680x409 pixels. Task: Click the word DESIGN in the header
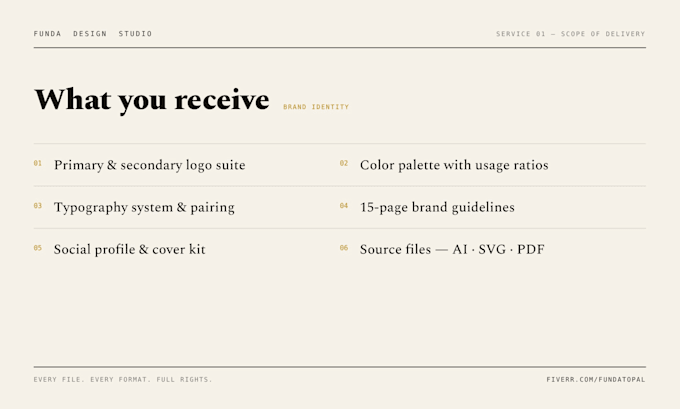[x=90, y=33]
